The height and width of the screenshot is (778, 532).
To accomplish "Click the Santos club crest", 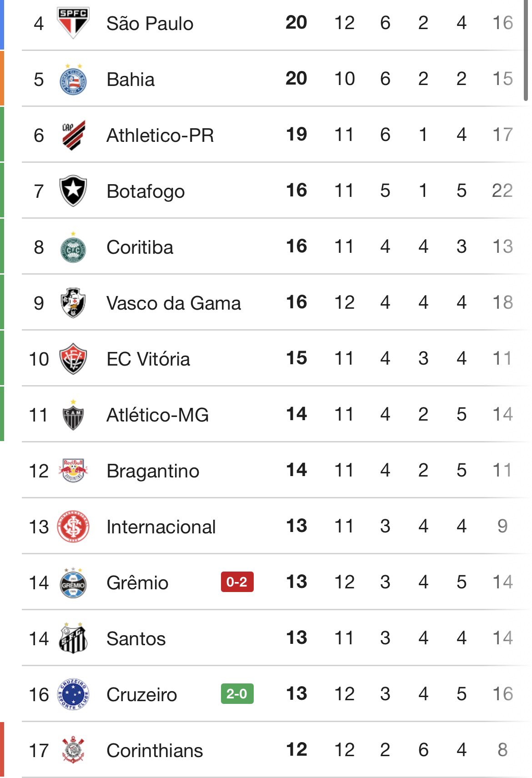I will click(x=73, y=638).
